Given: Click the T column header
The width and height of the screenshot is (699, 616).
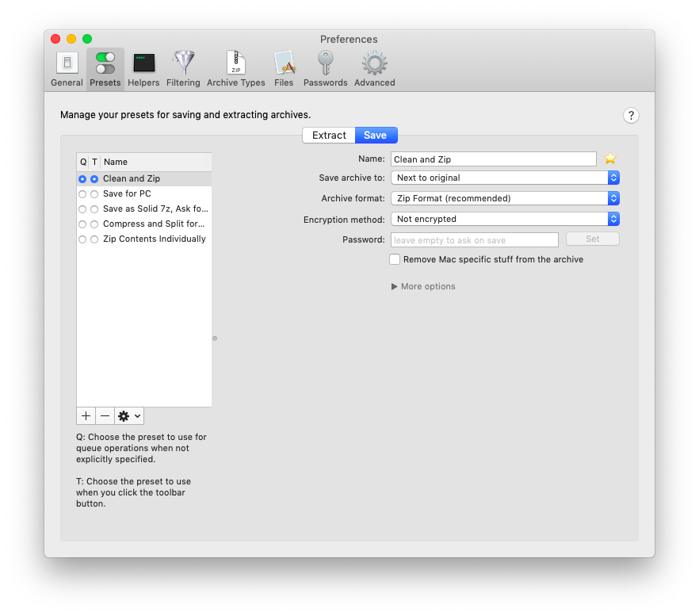Looking at the screenshot, I should click(x=94, y=162).
